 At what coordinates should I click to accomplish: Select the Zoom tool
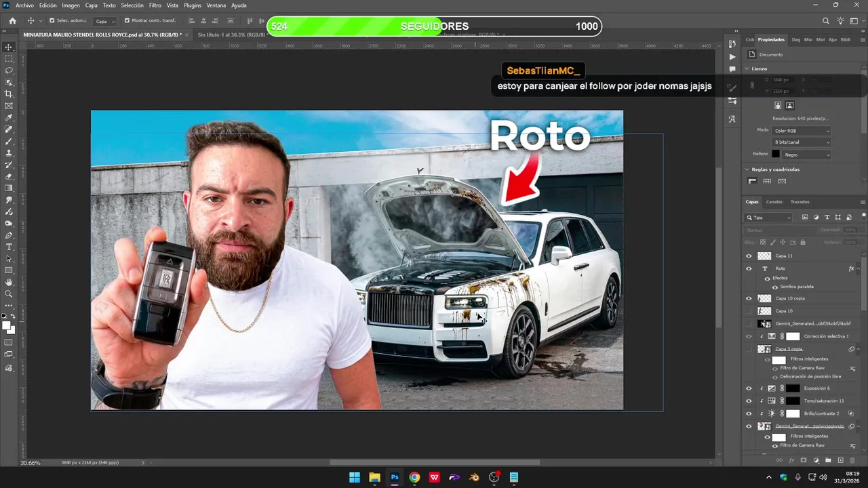click(9, 293)
